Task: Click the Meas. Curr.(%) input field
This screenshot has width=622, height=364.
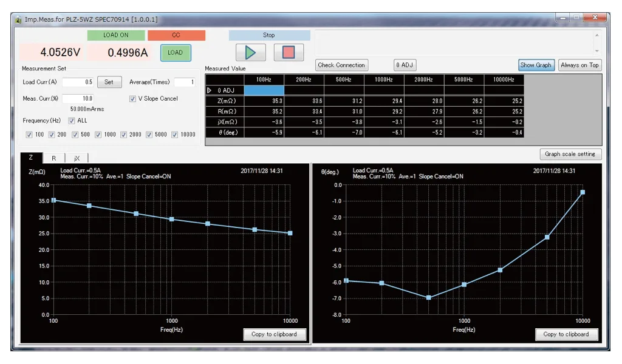Action: click(x=78, y=98)
